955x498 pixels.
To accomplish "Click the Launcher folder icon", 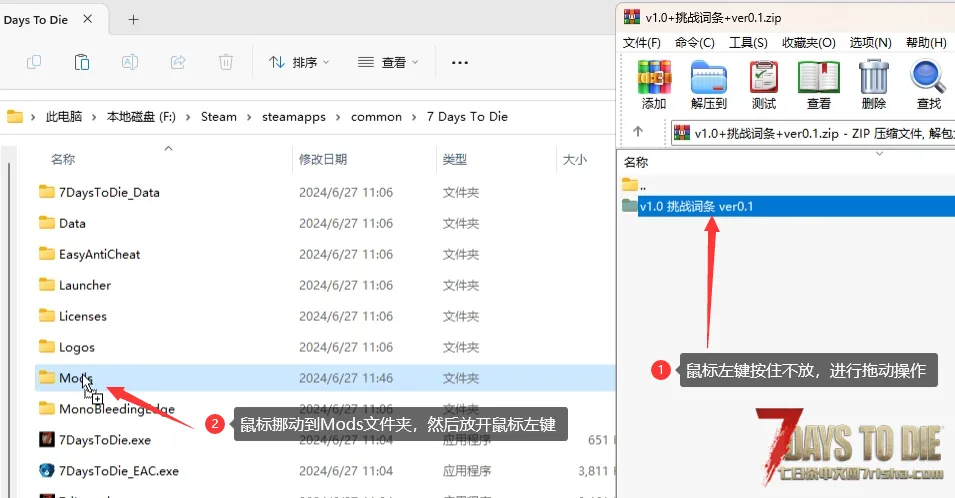I will point(46,284).
